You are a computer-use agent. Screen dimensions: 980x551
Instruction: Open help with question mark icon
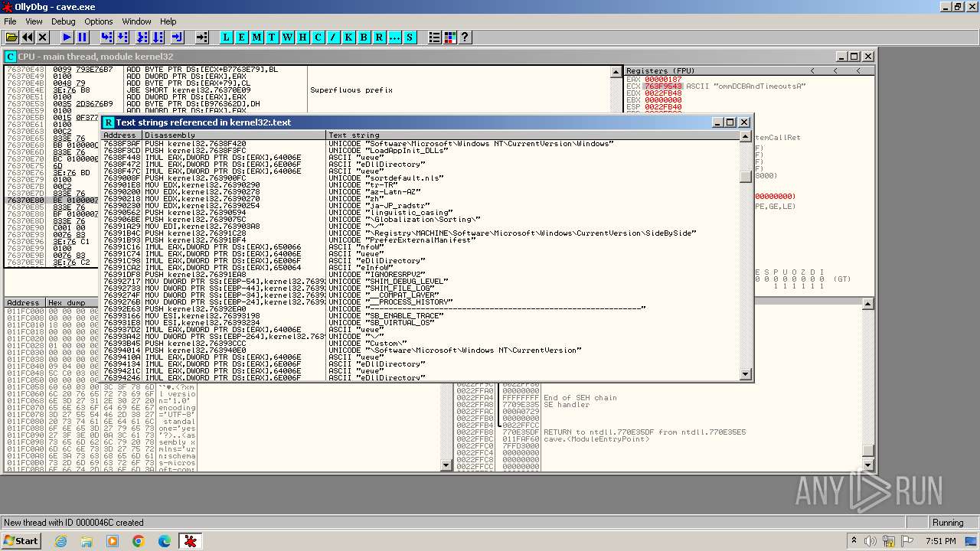click(465, 37)
